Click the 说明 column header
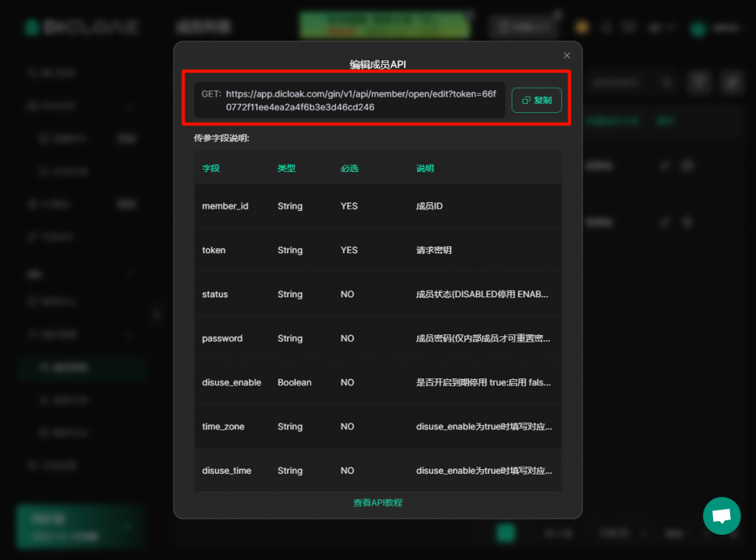 click(425, 168)
